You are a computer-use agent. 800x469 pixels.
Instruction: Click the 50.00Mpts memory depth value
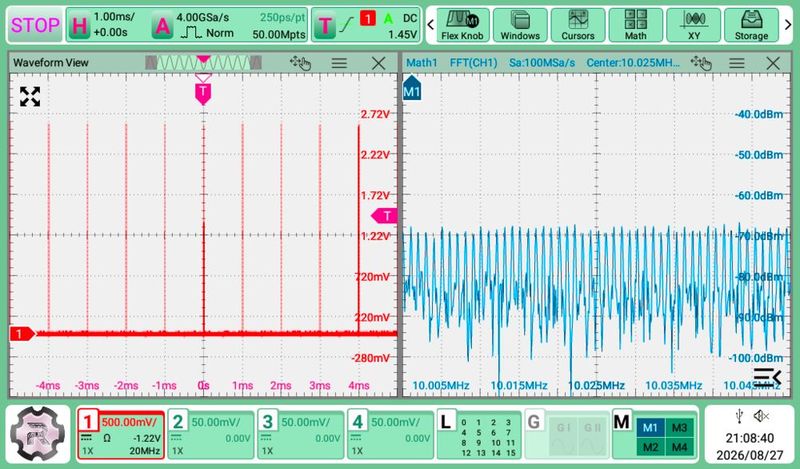[279, 35]
